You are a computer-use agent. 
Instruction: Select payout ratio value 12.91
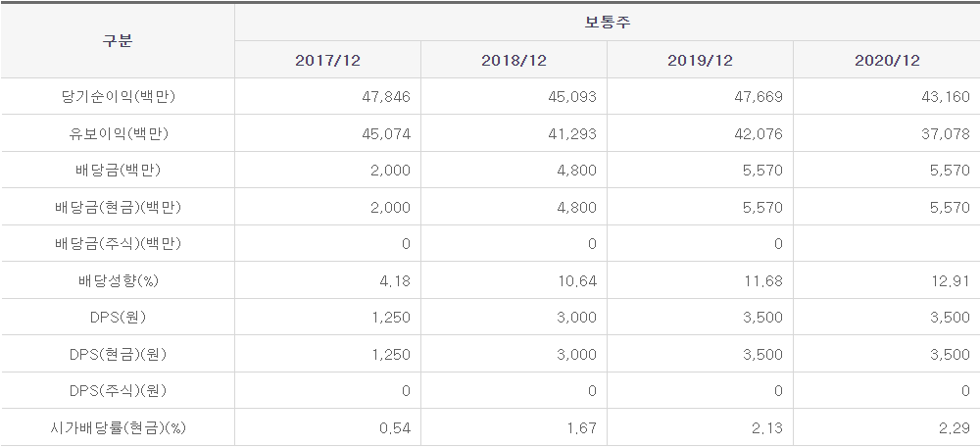click(951, 280)
